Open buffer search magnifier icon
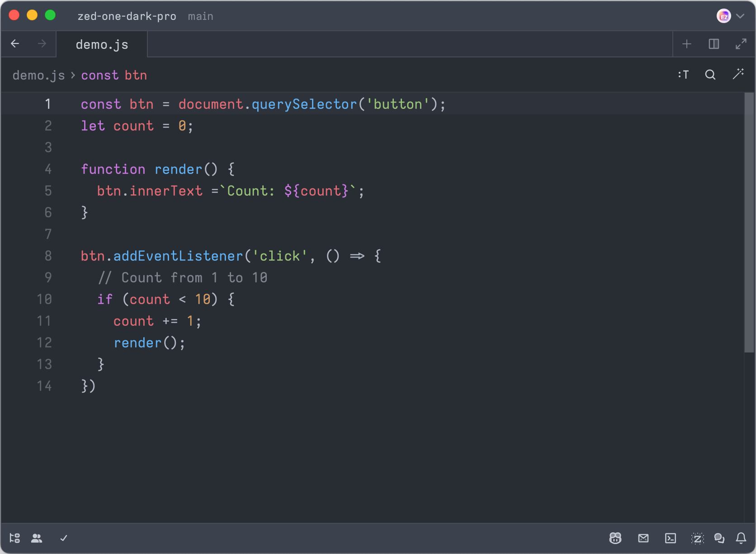The height and width of the screenshot is (554, 756). pyautogui.click(x=710, y=75)
